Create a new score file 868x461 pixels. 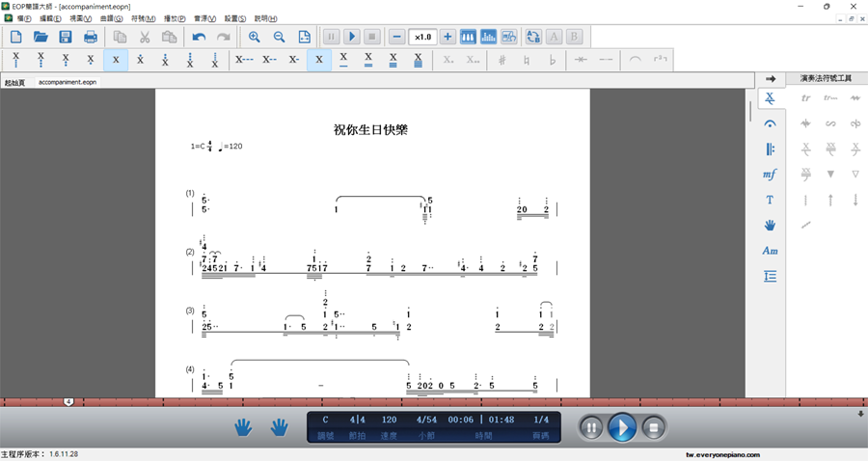[16, 37]
